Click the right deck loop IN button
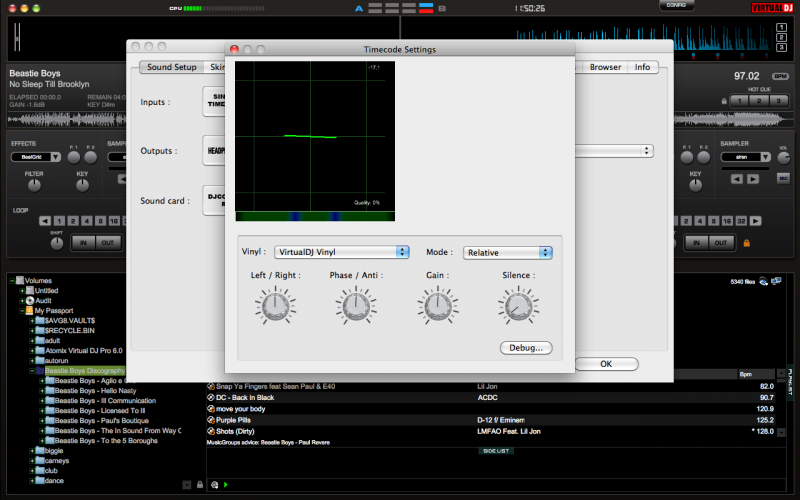The width and height of the screenshot is (800, 500). 696,243
